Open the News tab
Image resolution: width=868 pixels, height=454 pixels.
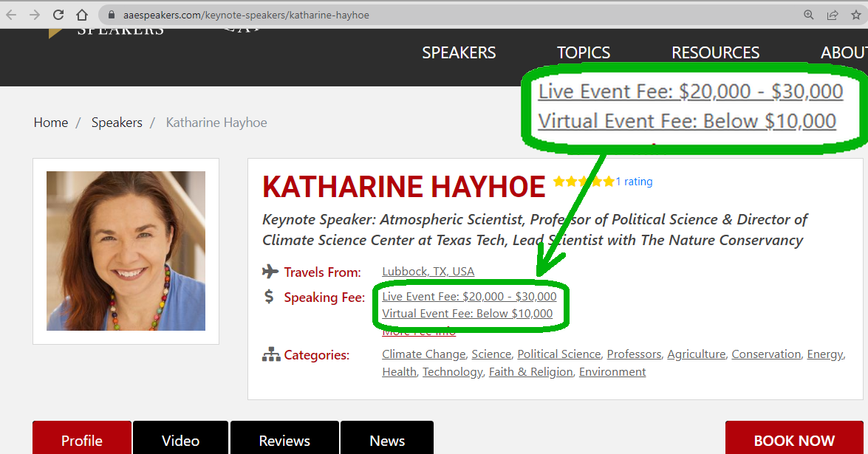[x=387, y=440]
